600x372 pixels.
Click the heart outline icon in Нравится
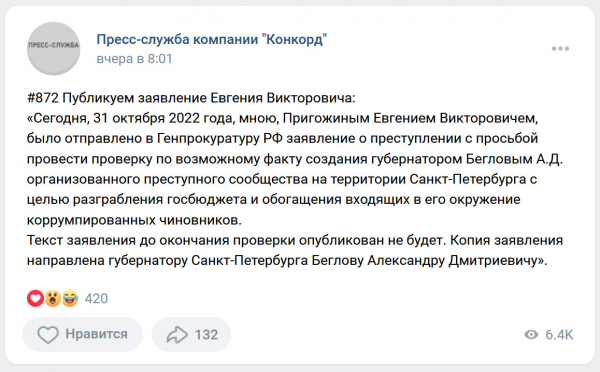(48, 334)
